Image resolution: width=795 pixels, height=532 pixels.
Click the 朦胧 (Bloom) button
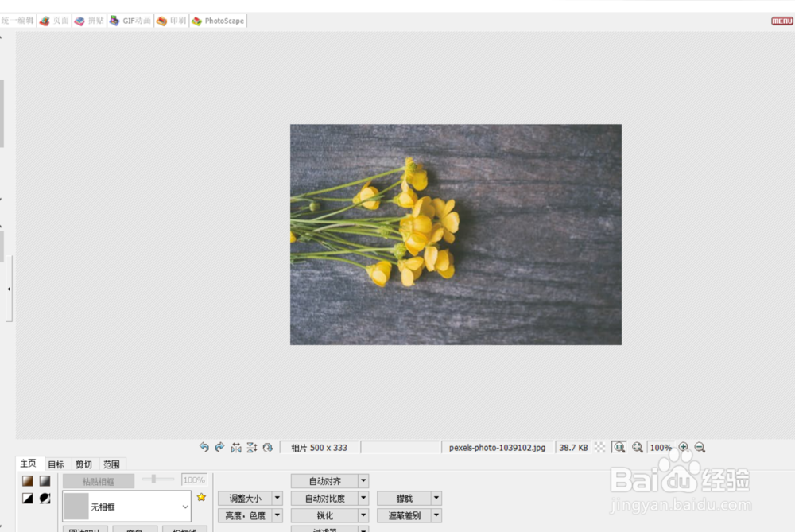click(404, 499)
